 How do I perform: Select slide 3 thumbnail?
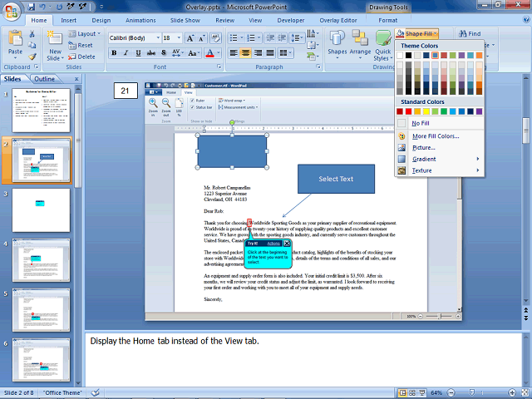point(41,210)
